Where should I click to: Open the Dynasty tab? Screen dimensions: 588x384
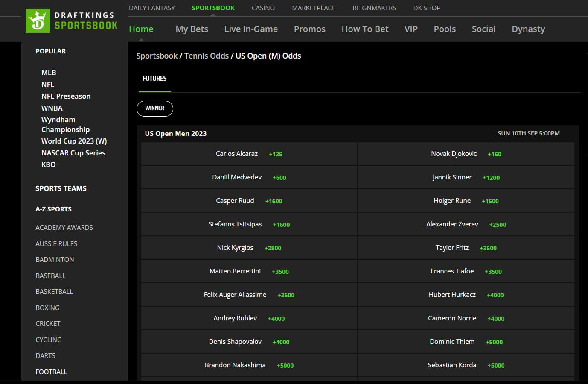pos(528,29)
